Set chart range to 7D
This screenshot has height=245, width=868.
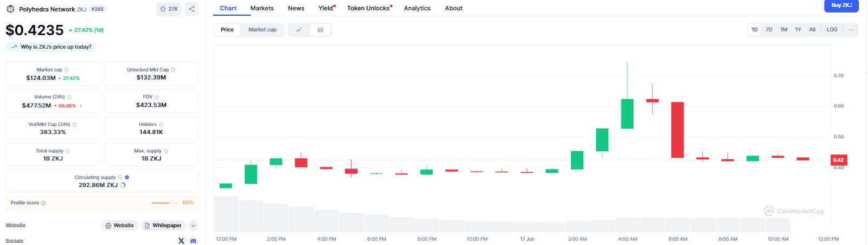point(769,30)
